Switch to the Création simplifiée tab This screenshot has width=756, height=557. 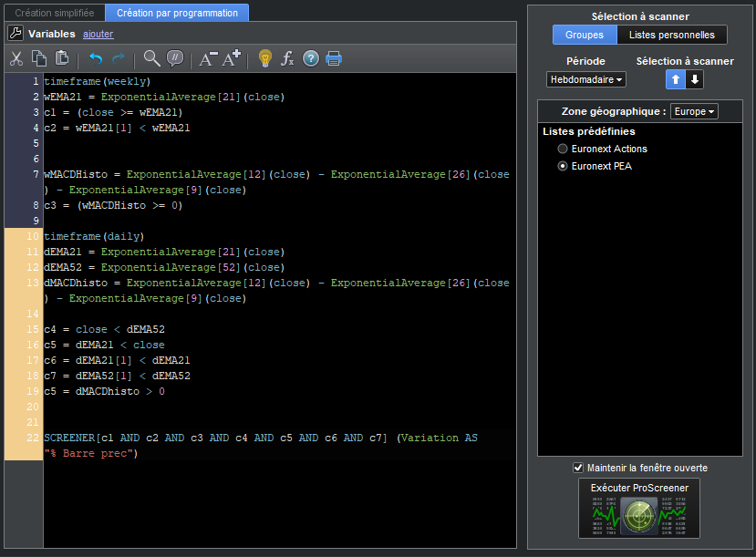[53, 14]
